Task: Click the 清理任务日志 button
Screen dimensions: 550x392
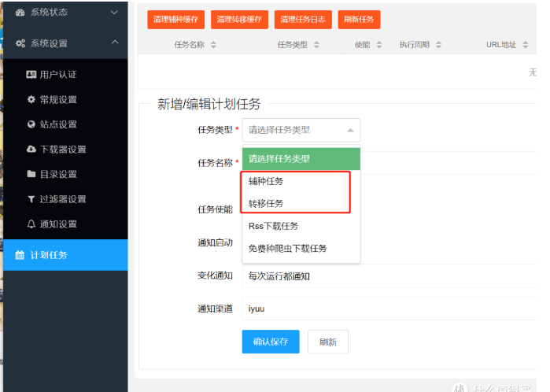Action: [303, 20]
